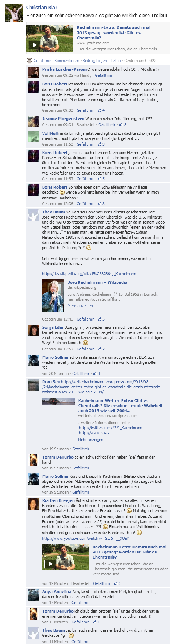179x644 pixels.
Task: Open the de.wikipedia.org Jörg_Kachelmann URL link
Action: (x=89, y=274)
